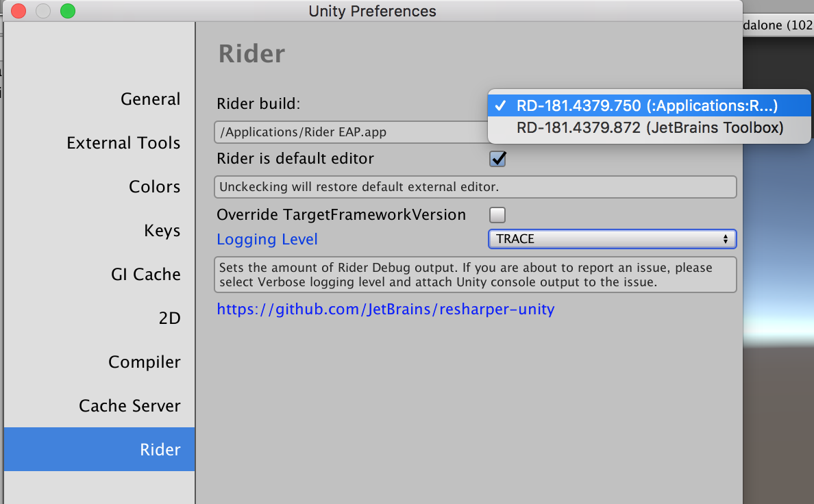The width and height of the screenshot is (814, 504).
Task: Open the Keys preferences section
Action: (162, 230)
